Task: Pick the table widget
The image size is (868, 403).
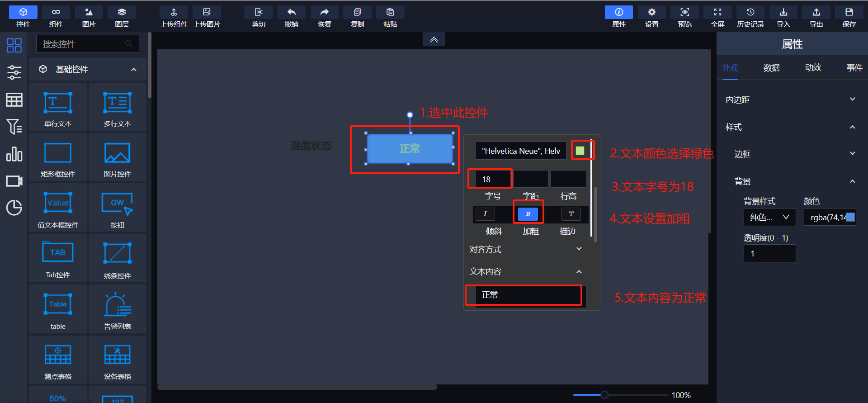Action: coord(58,309)
